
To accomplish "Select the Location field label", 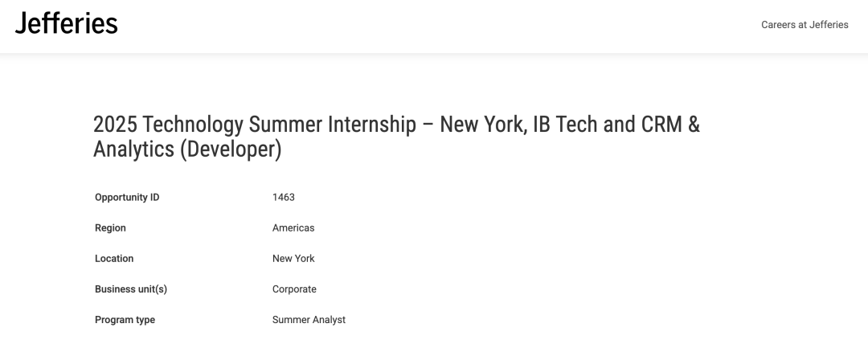I will point(114,259).
